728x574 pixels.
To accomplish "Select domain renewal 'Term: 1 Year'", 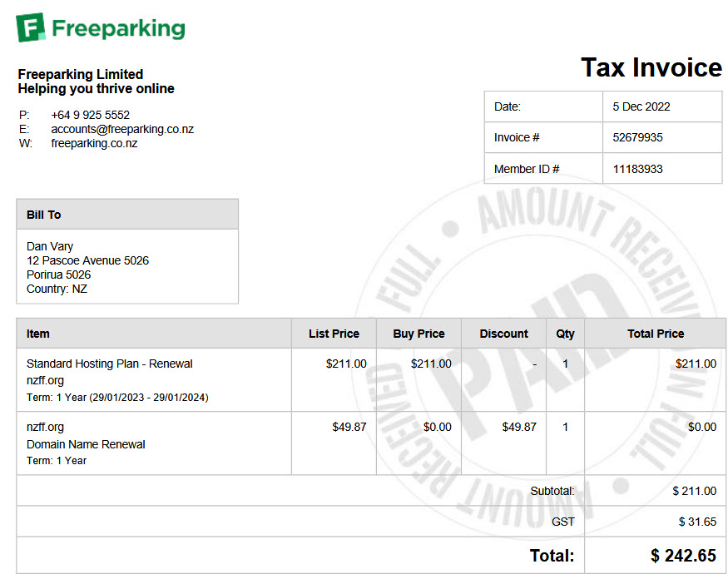I will click(57, 461).
